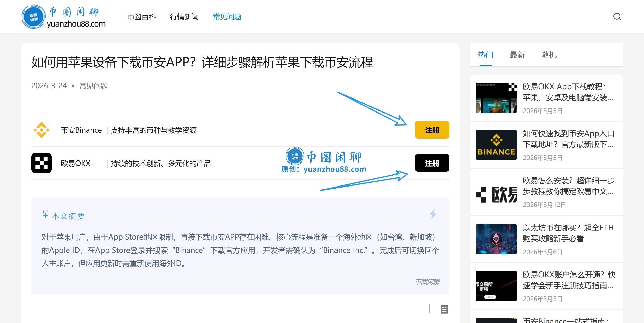The width and height of the screenshot is (644, 323).
Task: Click BINANCE thumbnail in sidebar
Action: coord(496,145)
